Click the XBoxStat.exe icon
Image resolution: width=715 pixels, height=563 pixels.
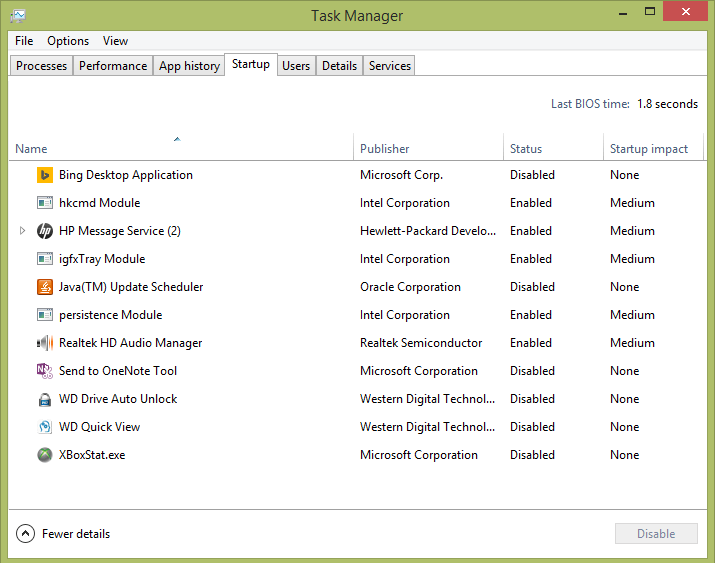(45, 455)
